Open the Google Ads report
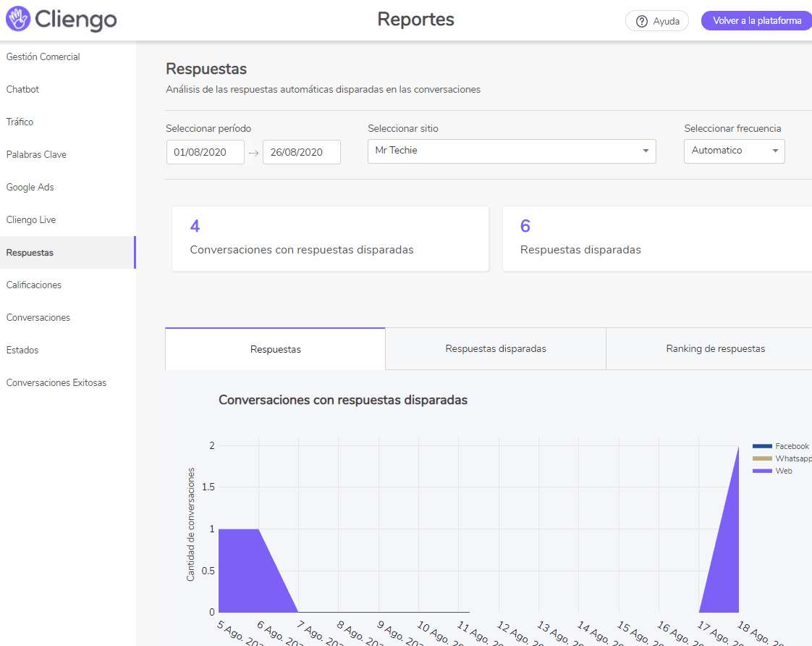Screen dimensions: 812x646 click(30, 187)
